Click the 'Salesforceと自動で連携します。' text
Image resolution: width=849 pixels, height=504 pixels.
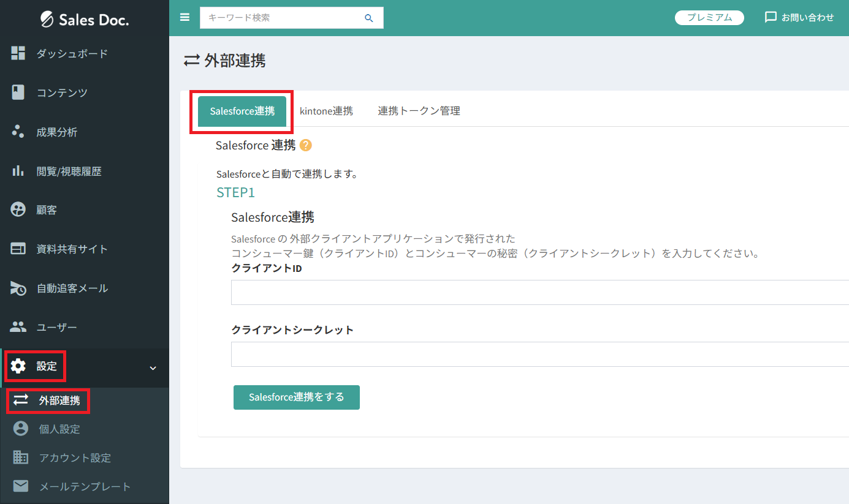287,174
